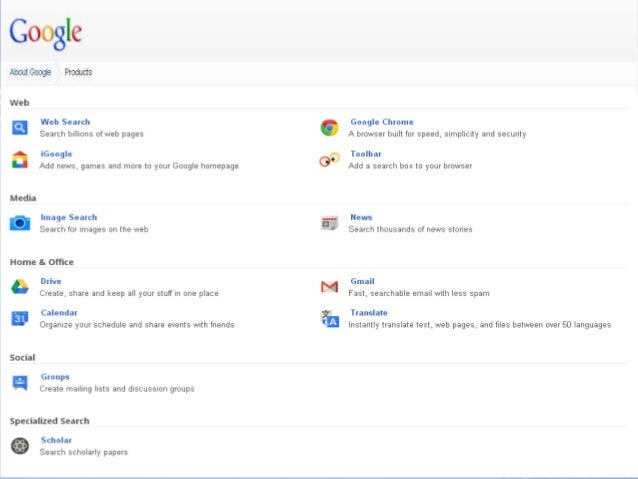Click the Social section heading

[x=22, y=358]
